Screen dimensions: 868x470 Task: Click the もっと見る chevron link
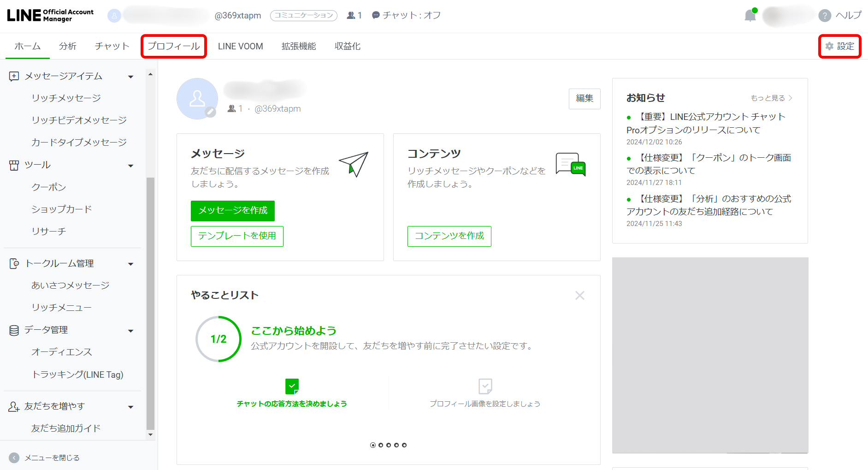pos(771,98)
